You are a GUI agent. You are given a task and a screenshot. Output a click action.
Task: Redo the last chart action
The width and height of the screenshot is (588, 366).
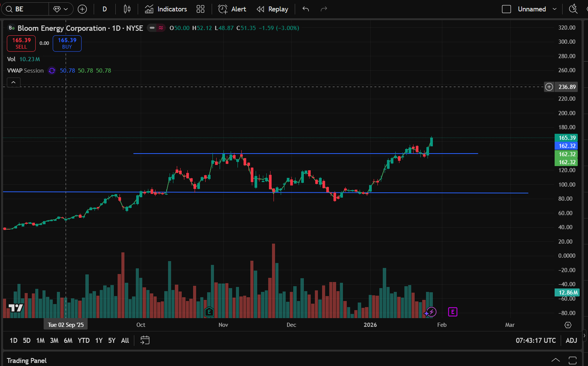coord(323,9)
